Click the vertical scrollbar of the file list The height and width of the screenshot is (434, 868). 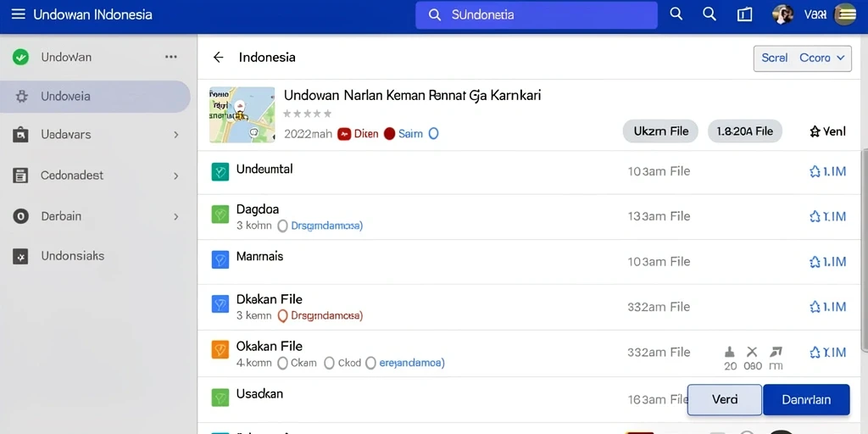click(x=864, y=249)
